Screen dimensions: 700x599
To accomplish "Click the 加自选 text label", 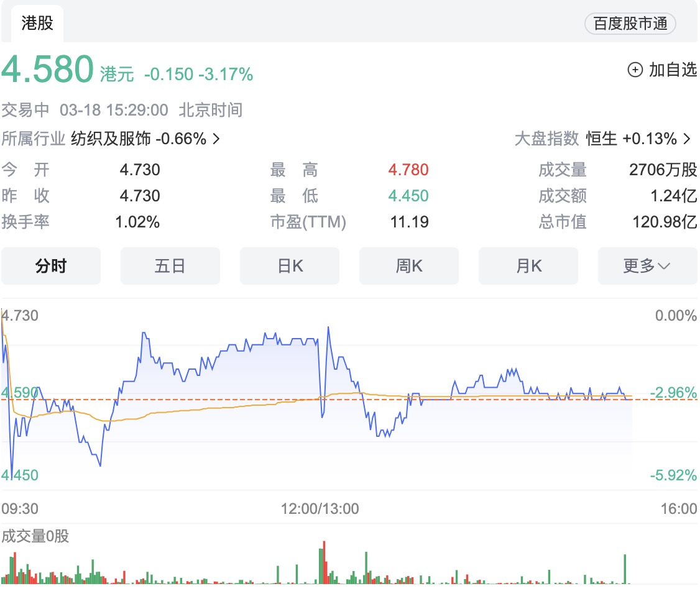I will [x=673, y=70].
